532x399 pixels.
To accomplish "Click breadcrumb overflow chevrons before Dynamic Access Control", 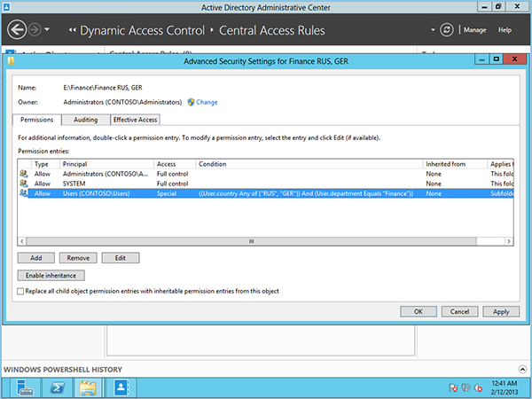I will 72,30.
